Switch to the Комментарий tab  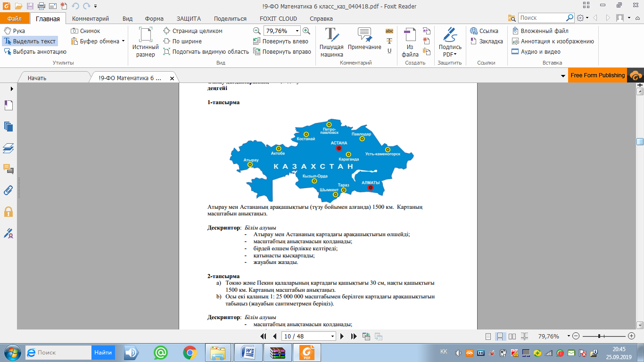(x=91, y=19)
